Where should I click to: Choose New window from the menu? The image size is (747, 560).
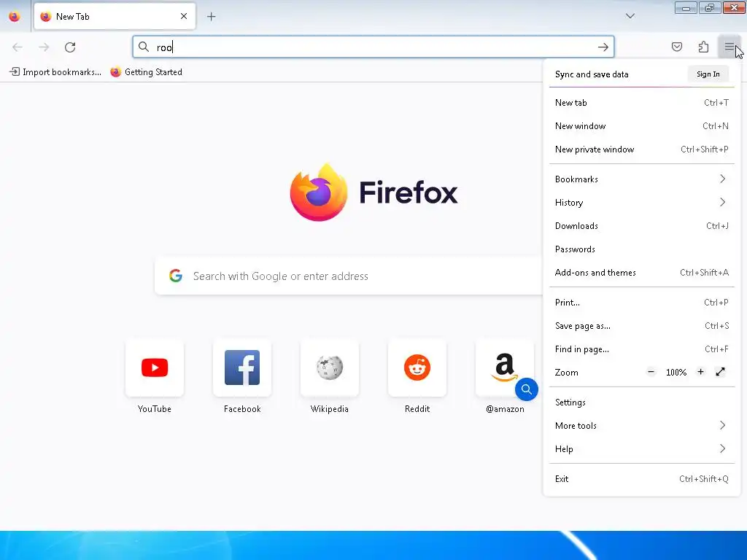point(642,126)
